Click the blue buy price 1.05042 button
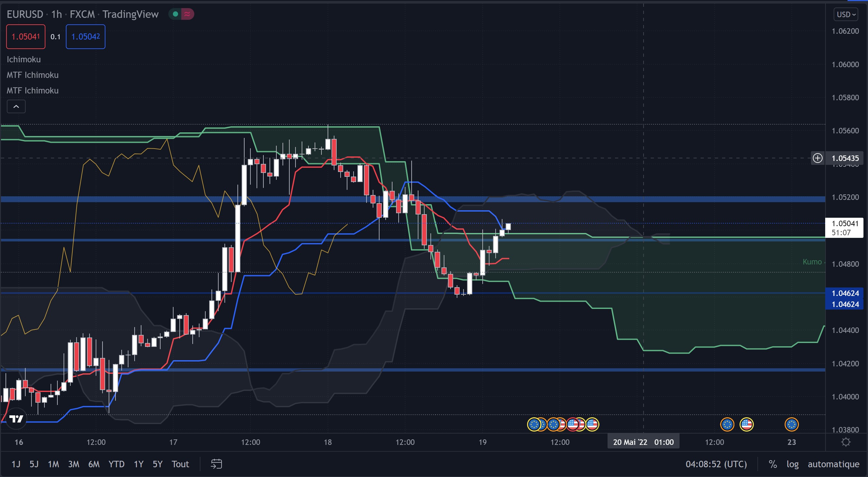 (85, 37)
